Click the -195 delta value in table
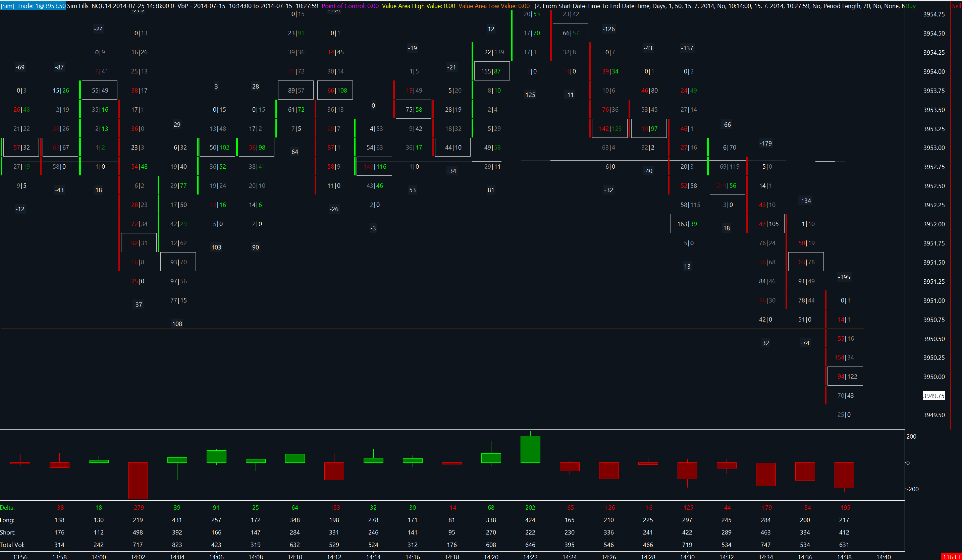Image resolution: width=962 pixels, height=560 pixels. point(844,508)
